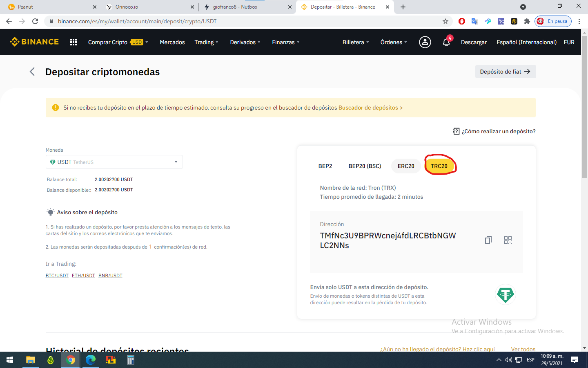Select the ERC20 network tab
588x368 pixels.
[x=406, y=166]
